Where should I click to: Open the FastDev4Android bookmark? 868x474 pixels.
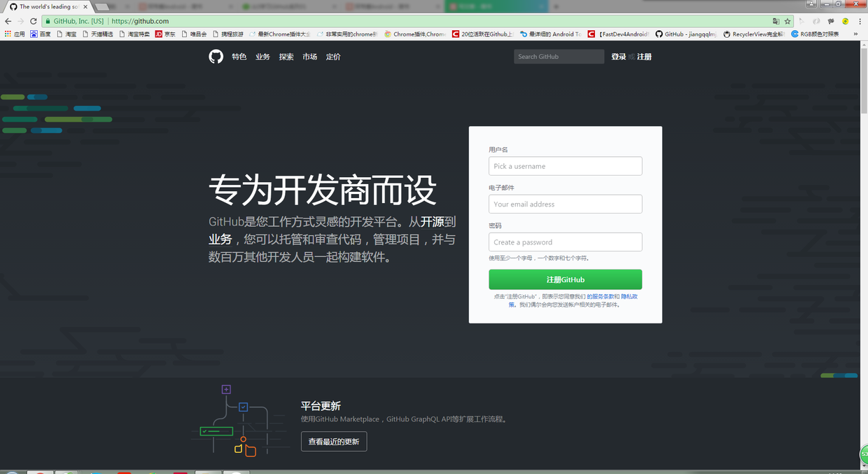tap(619, 34)
